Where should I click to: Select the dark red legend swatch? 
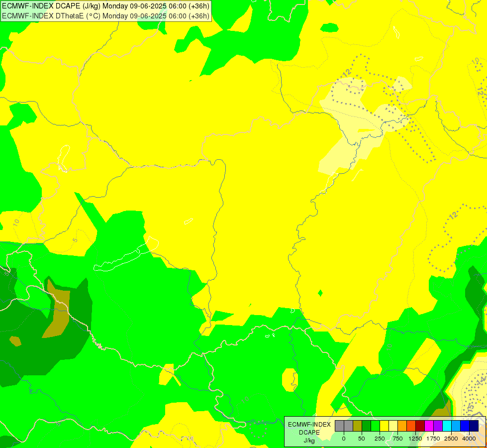420,426
